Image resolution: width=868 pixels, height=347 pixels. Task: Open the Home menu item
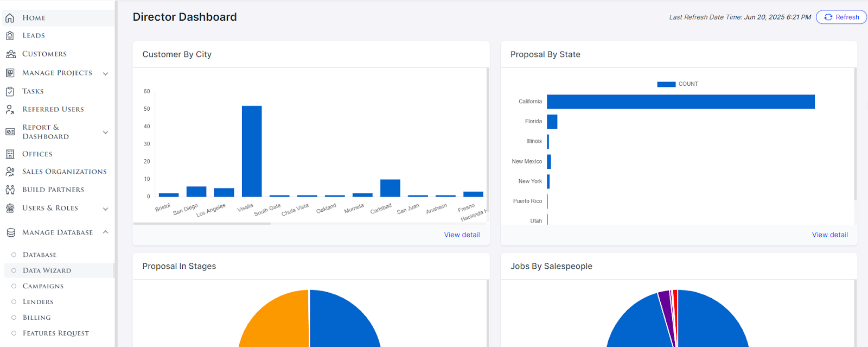click(x=58, y=18)
